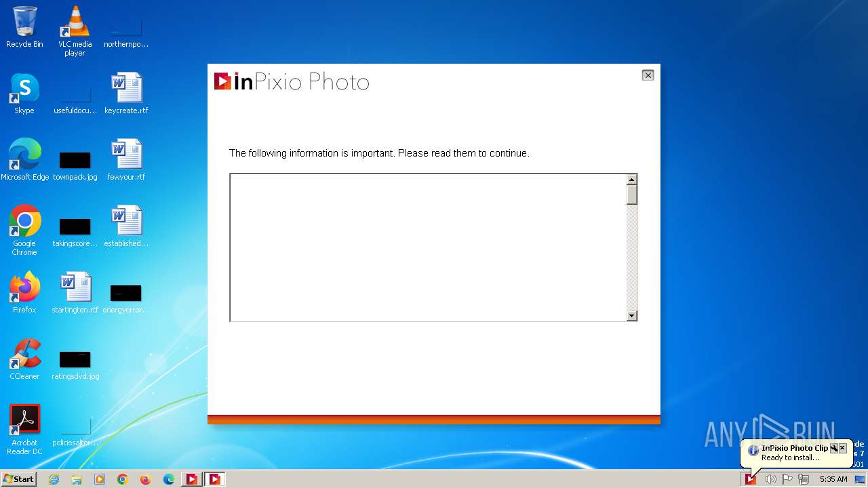Click the inPixio tray icon
Image resolution: width=868 pixels, height=488 pixels.
751,479
